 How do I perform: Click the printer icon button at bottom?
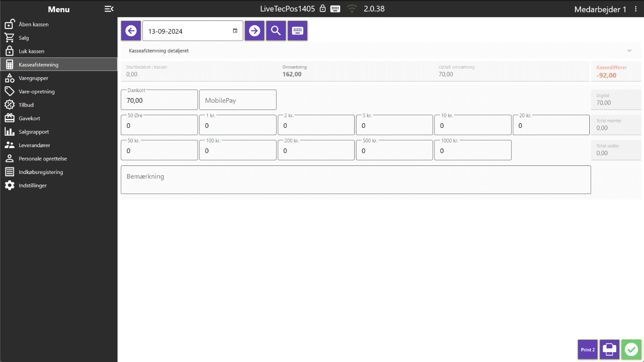click(609, 350)
